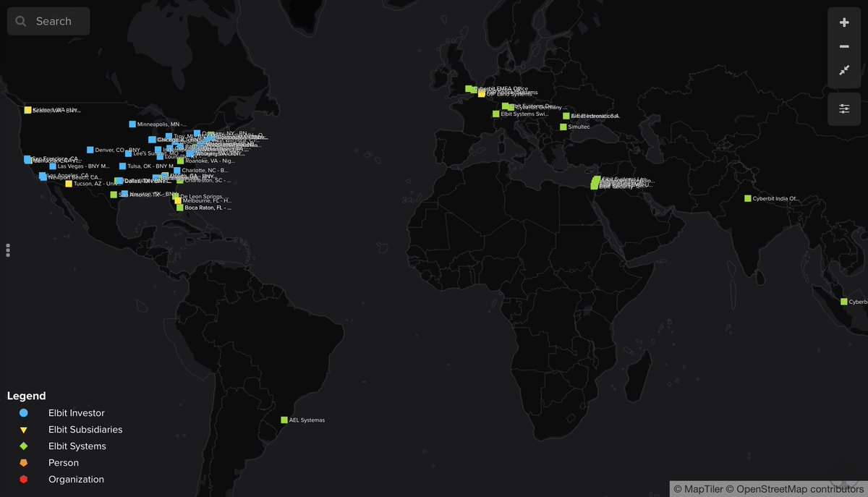Click the Elbit Investor legend label

point(77,413)
